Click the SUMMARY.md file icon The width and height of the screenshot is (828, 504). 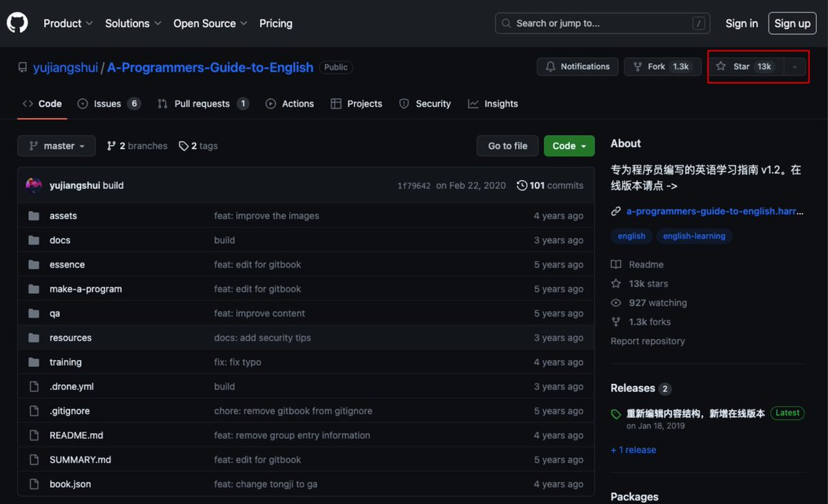click(34, 460)
